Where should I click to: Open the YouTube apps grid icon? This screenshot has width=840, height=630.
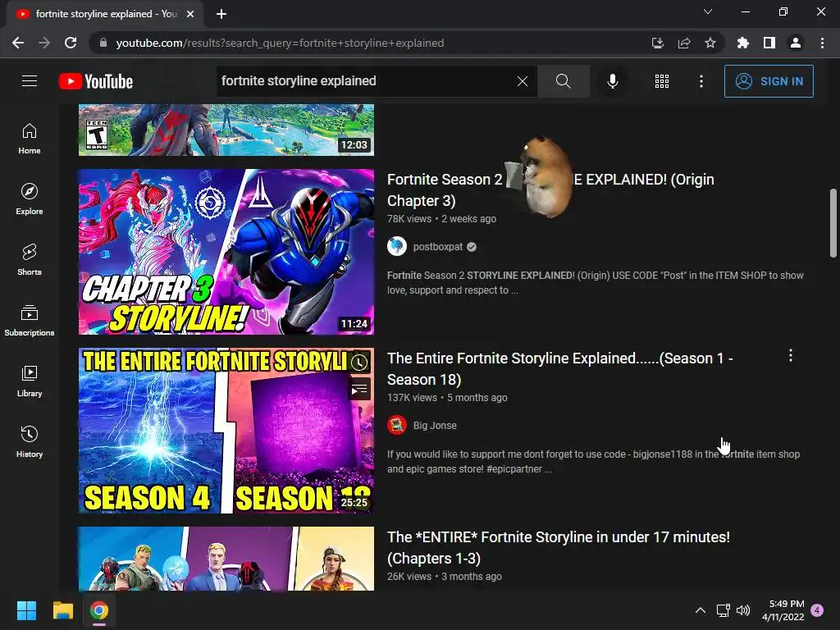pyautogui.click(x=662, y=81)
